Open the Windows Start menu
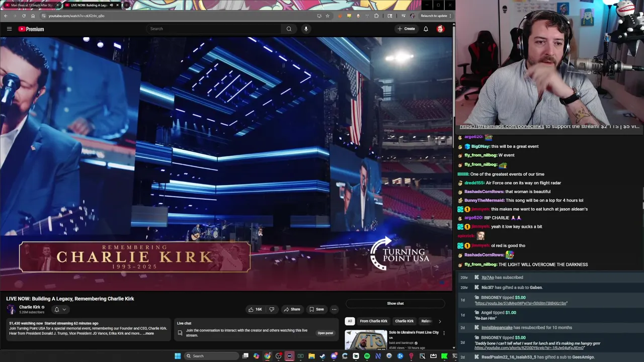Viewport: 644px width, 362px height. coord(178,356)
